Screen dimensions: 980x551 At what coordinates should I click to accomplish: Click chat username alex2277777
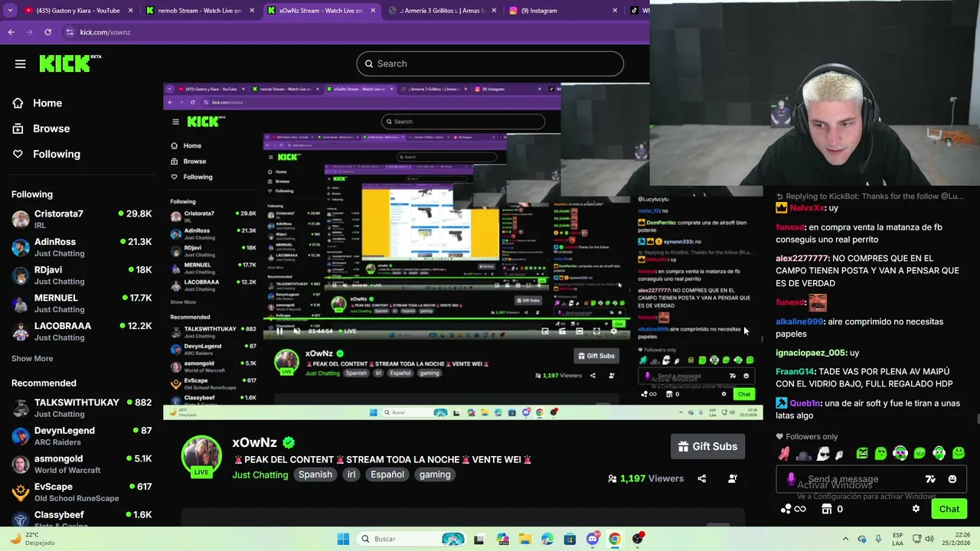pos(802,259)
